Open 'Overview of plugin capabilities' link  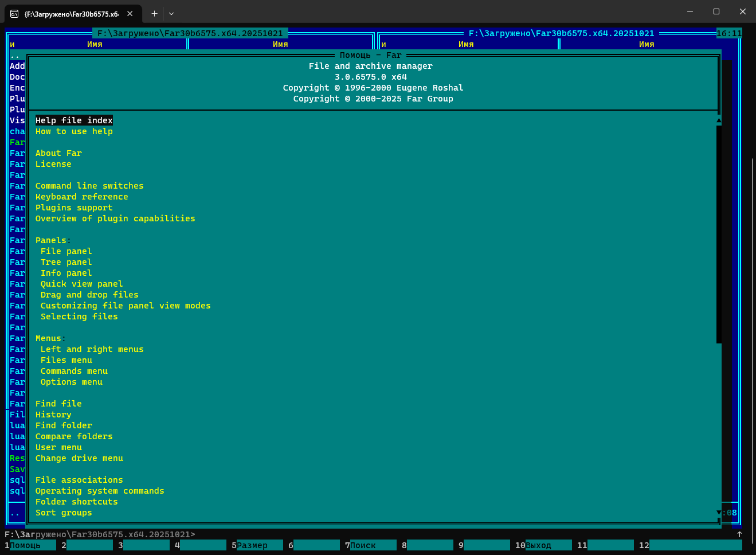115,218
